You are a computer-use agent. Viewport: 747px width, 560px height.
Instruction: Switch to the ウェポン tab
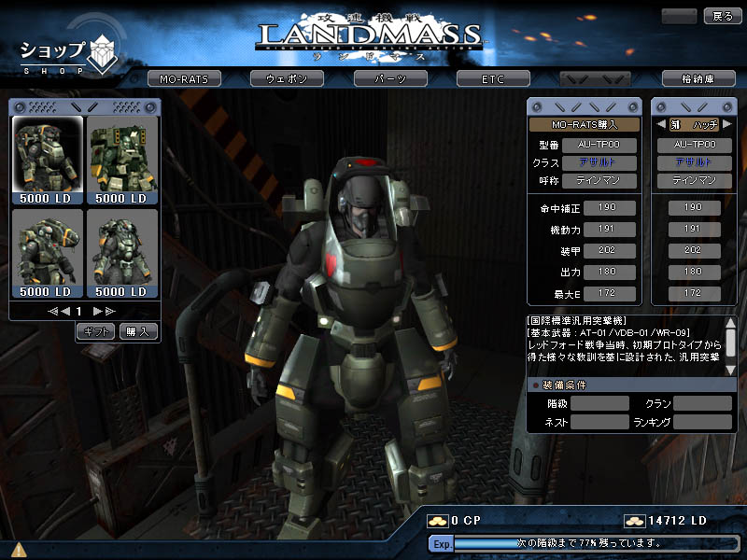point(287,78)
